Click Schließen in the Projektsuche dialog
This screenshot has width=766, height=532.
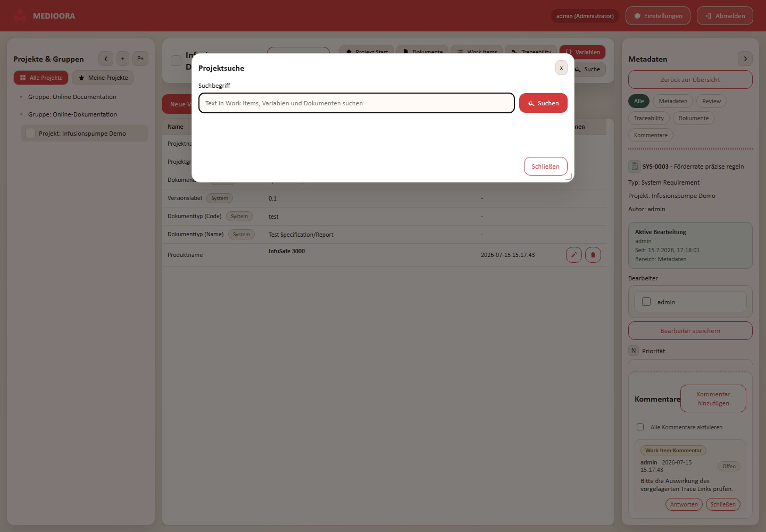pyautogui.click(x=545, y=167)
